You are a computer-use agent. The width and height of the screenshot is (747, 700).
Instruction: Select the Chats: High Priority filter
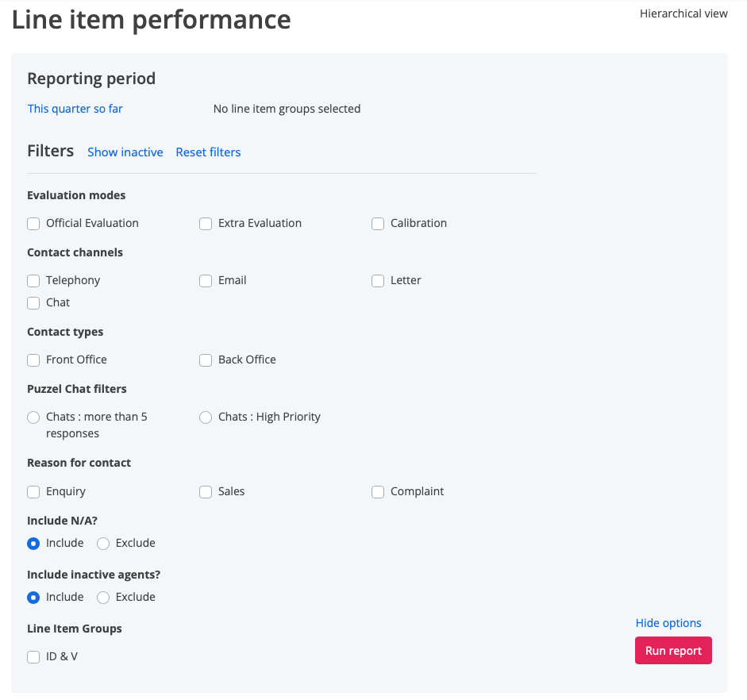[x=206, y=417]
